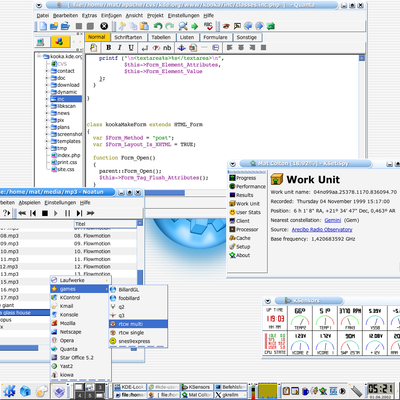Launch foobillard from the games submenu
The height and width of the screenshot is (400, 400).
pos(138,298)
